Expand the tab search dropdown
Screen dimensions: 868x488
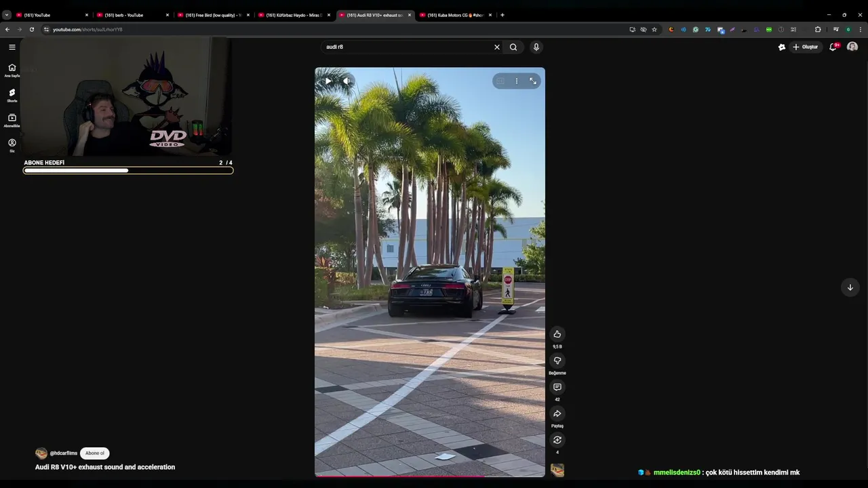[x=7, y=15]
